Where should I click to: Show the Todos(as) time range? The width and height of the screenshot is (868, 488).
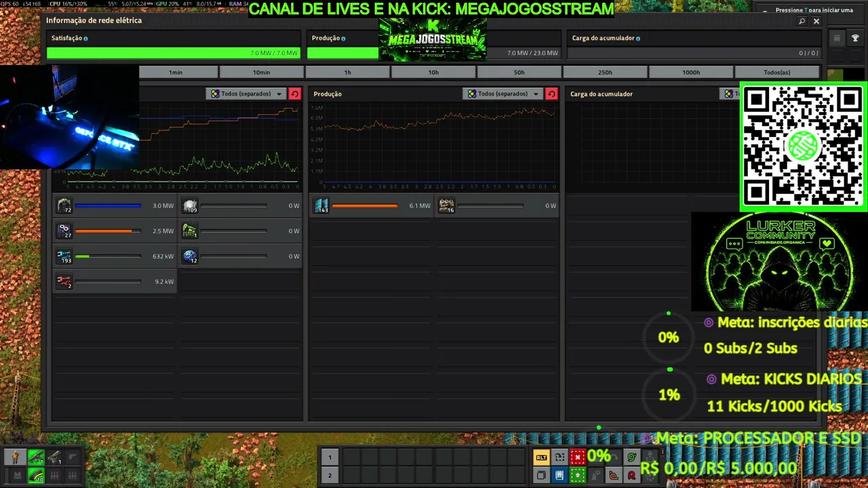click(776, 72)
